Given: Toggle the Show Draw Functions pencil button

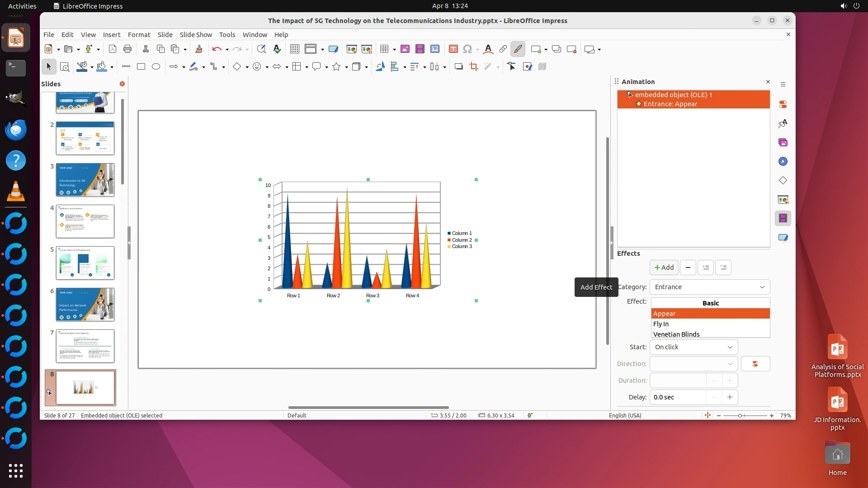Looking at the screenshot, I should (518, 49).
